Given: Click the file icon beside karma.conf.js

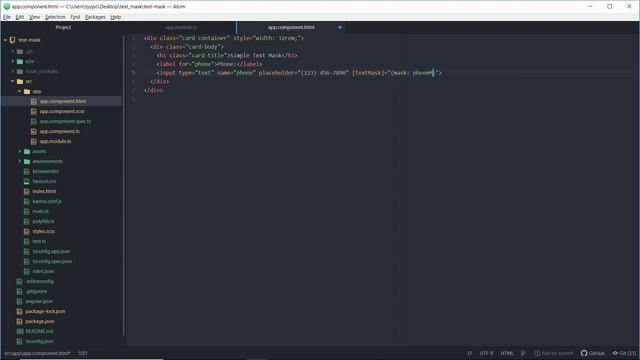Looking at the screenshot, I should pos(27,201).
